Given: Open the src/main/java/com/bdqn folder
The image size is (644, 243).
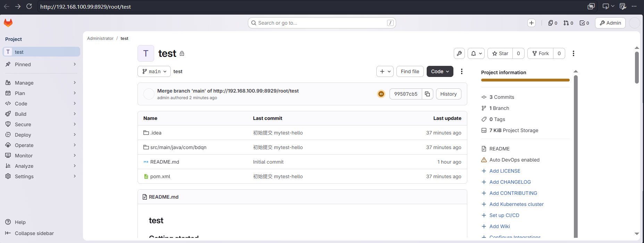Looking at the screenshot, I should pyautogui.click(x=178, y=147).
